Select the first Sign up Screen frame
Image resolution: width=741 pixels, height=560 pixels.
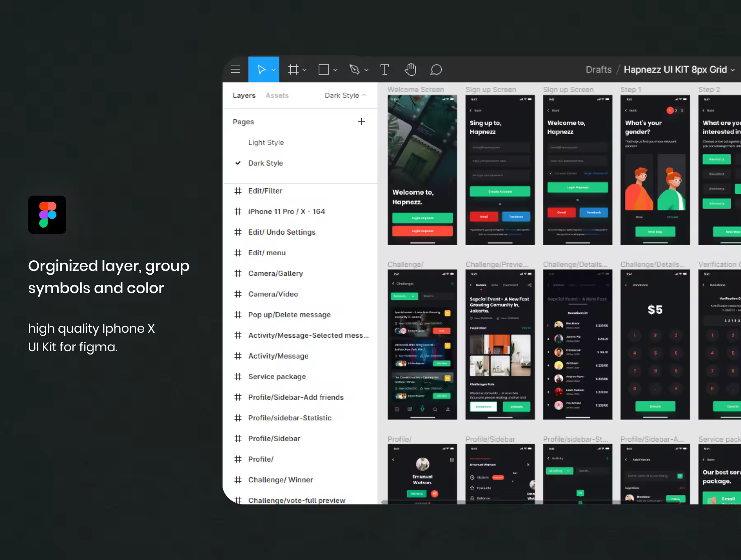coord(500,170)
